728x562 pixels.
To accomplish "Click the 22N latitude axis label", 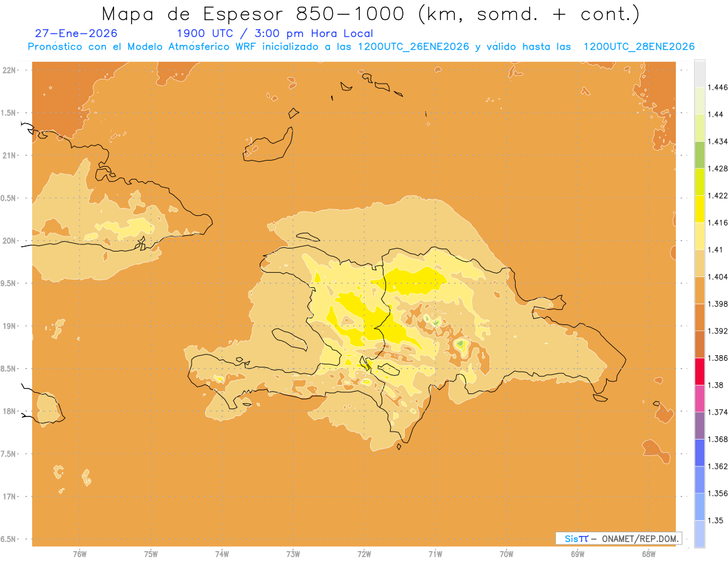I will pyautogui.click(x=10, y=70).
